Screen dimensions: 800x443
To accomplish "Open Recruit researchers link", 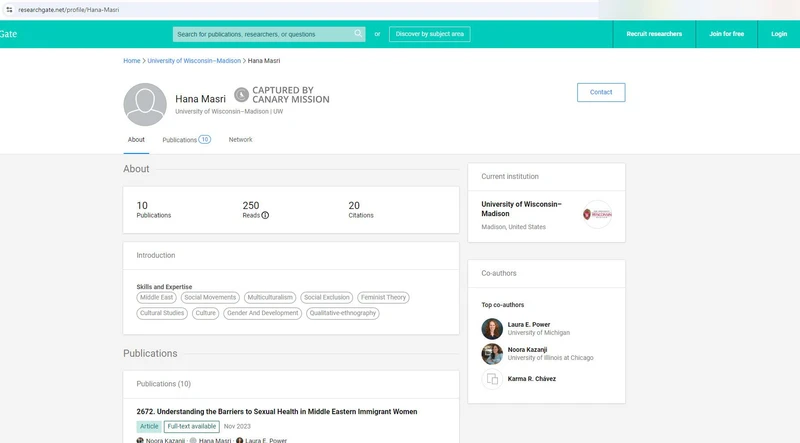I will tap(654, 34).
